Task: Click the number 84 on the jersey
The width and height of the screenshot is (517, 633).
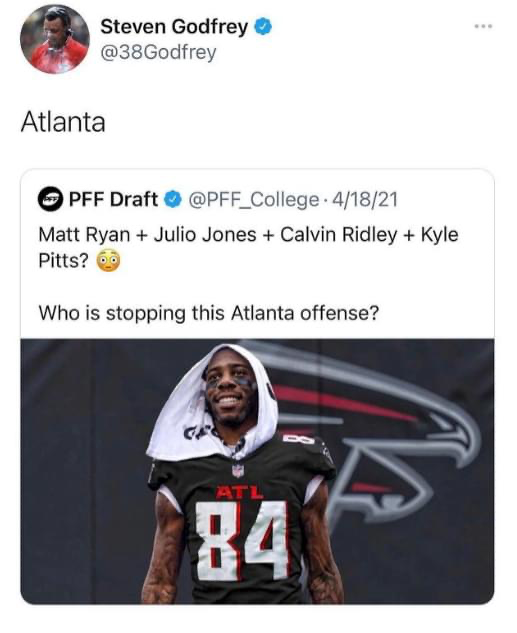Action: (x=242, y=540)
